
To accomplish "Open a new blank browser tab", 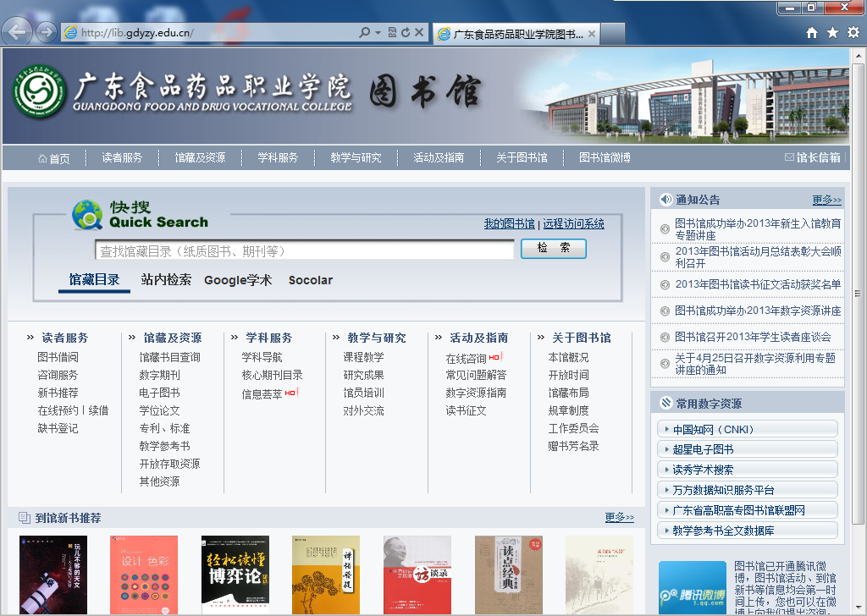I will click(x=613, y=34).
